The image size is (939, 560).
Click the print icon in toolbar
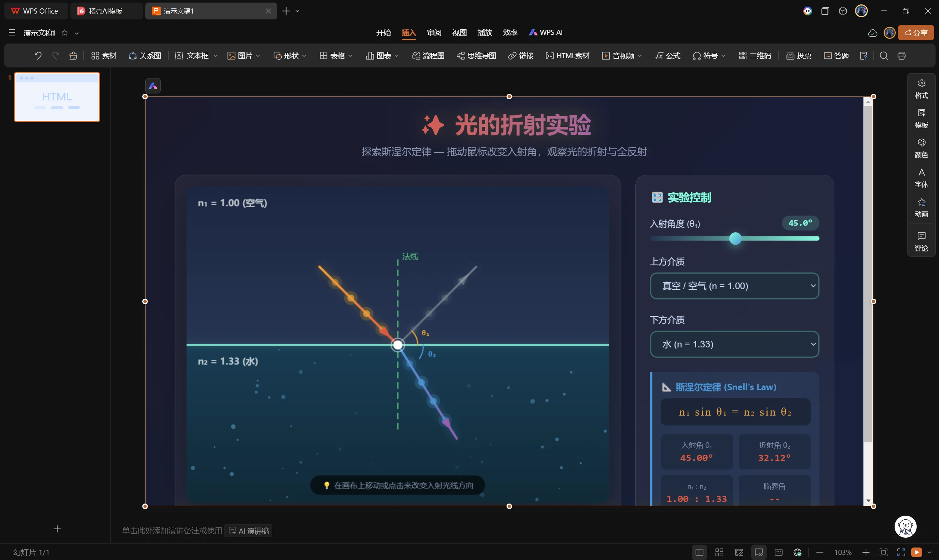click(902, 56)
